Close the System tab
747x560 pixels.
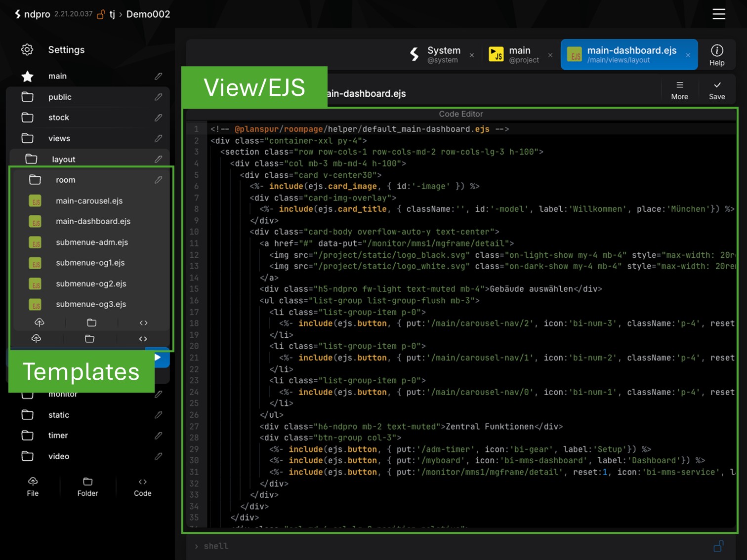pyautogui.click(x=472, y=55)
